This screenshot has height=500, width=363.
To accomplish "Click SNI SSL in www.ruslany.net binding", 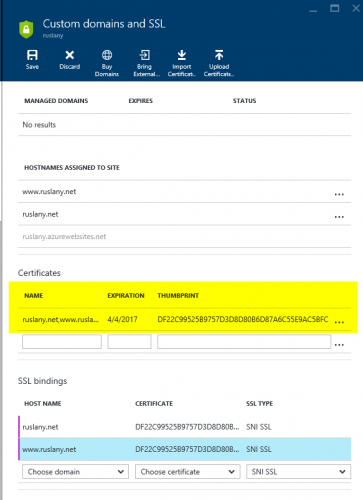I will [x=259, y=449].
